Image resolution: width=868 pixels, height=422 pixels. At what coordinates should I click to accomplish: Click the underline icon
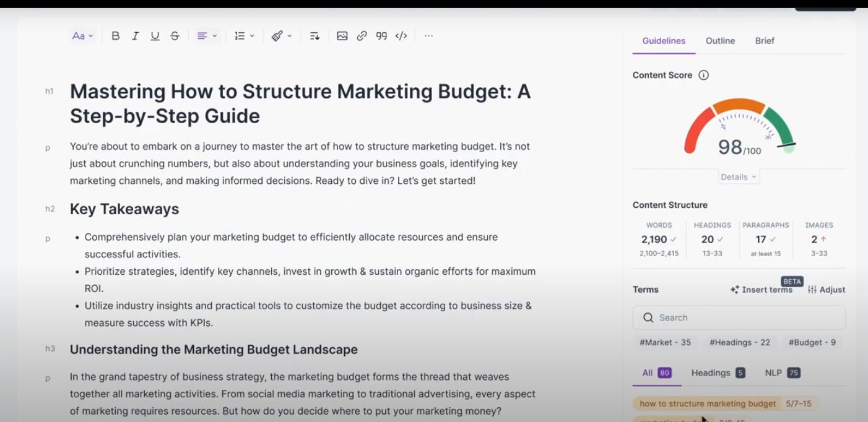tap(155, 36)
